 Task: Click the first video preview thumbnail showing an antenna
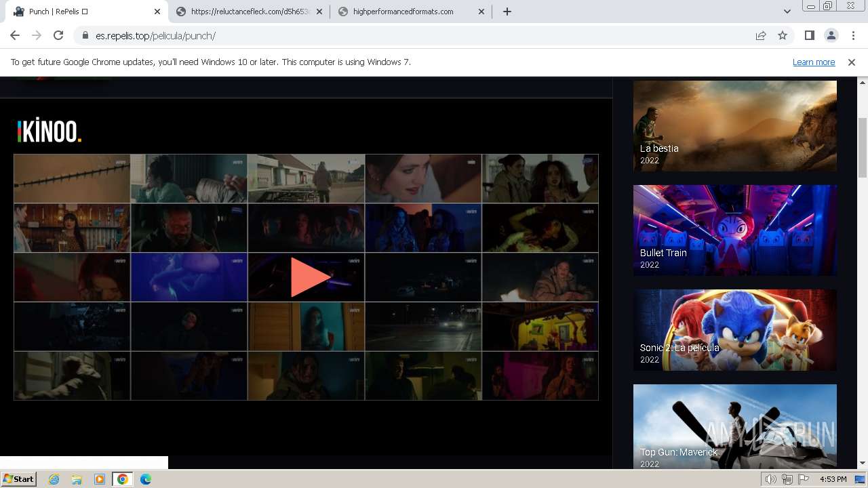pyautogui.click(x=72, y=178)
